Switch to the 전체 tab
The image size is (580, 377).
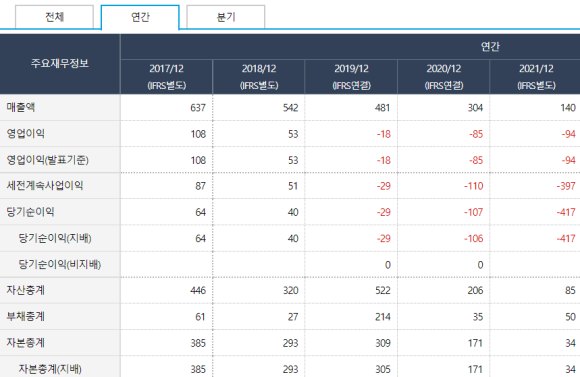tap(54, 17)
